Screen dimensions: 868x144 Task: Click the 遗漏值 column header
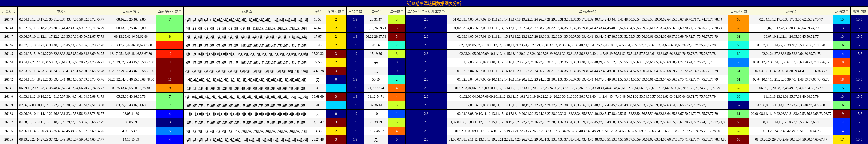tap(247, 11)
